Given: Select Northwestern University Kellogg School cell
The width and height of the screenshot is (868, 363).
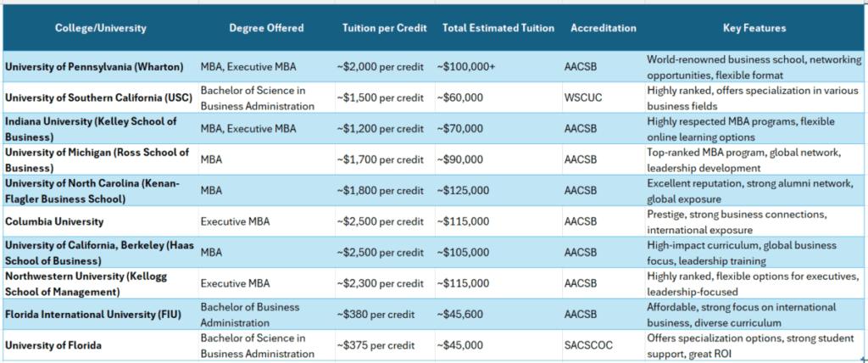Looking at the screenshot, I should [101, 284].
